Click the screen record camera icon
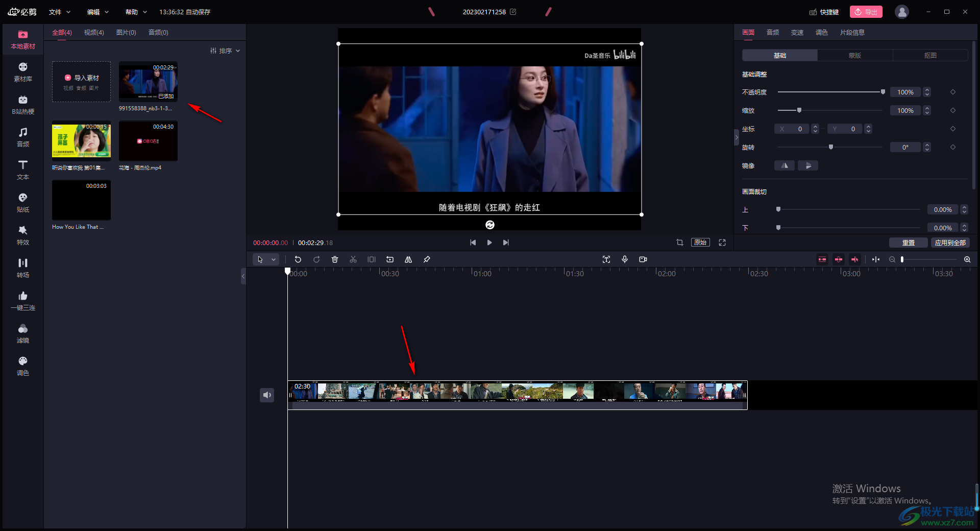Screen dimensions: 980x531 pyautogui.click(x=643, y=259)
